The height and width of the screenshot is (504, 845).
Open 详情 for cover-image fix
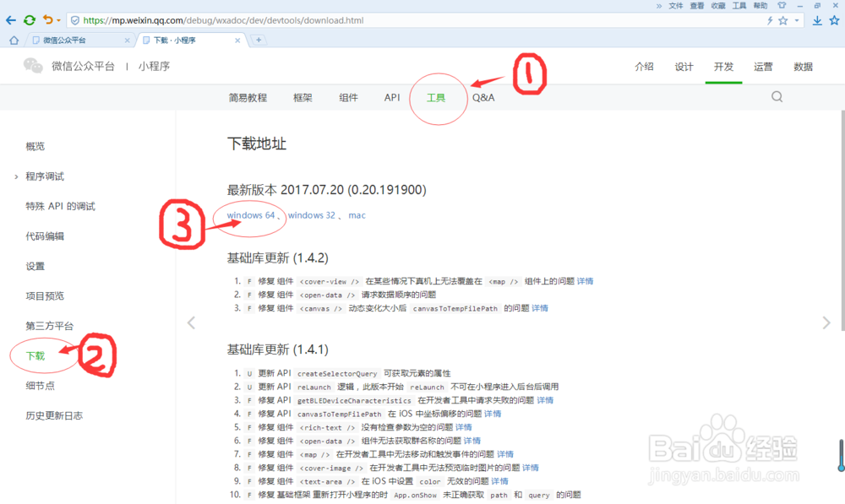(531, 468)
